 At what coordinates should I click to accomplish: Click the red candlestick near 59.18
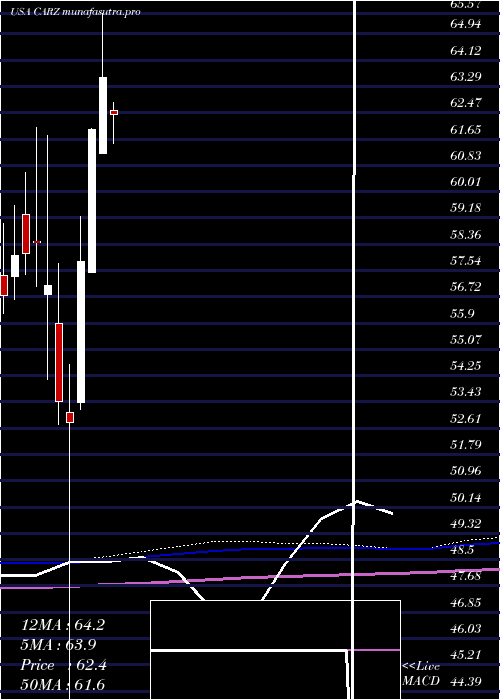click(x=26, y=234)
